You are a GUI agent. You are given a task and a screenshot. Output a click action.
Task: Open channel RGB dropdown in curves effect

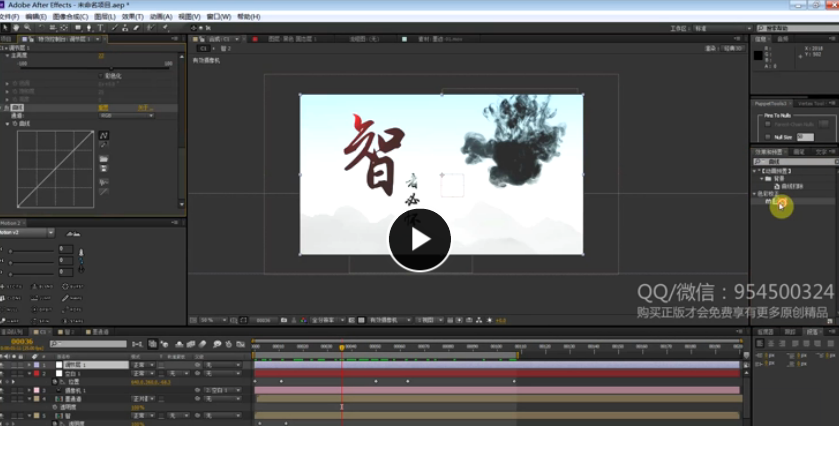pyautogui.click(x=126, y=116)
